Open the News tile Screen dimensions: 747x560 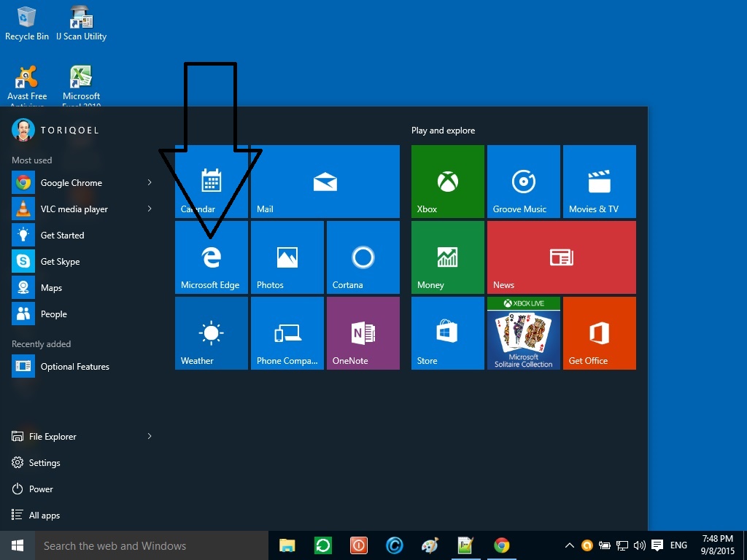click(x=562, y=257)
